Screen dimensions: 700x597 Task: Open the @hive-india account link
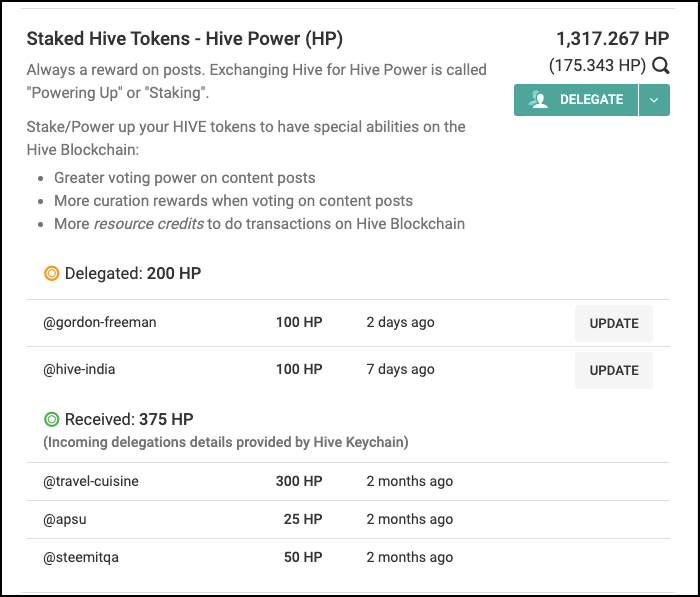[x=79, y=369]
